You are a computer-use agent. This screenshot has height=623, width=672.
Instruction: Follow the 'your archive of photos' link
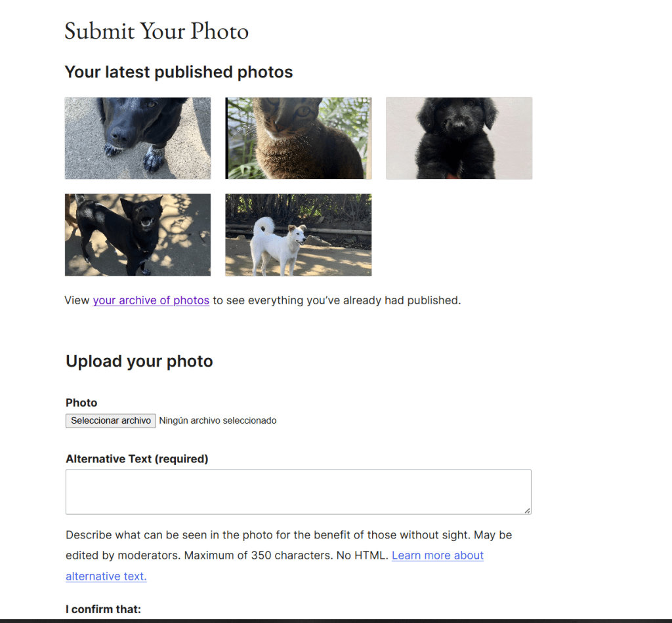pyautogui.click(x=151, y=300)
